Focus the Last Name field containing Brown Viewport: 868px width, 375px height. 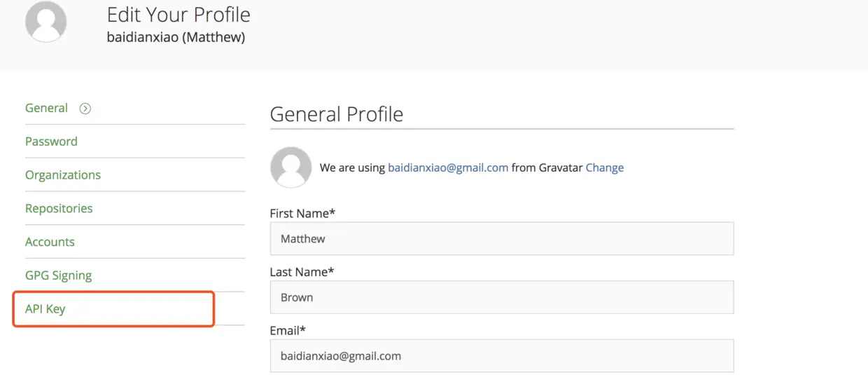501,298
